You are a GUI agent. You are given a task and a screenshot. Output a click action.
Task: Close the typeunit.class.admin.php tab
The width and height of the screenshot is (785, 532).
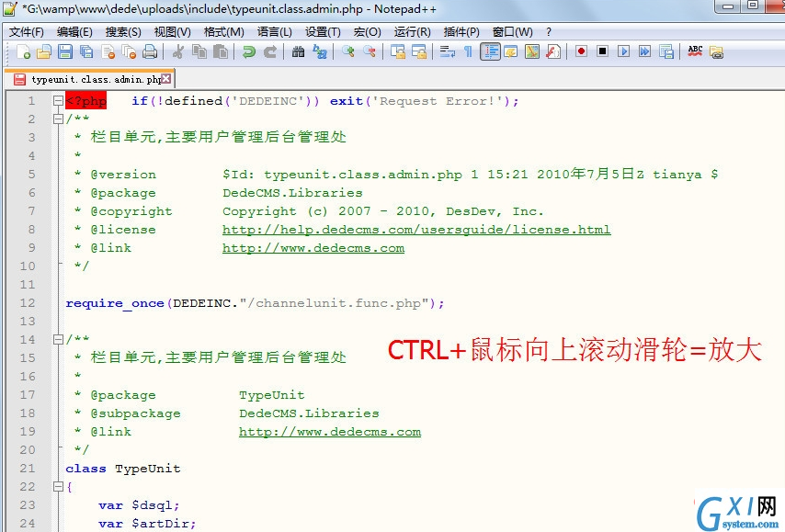click(x=166, y=79)
